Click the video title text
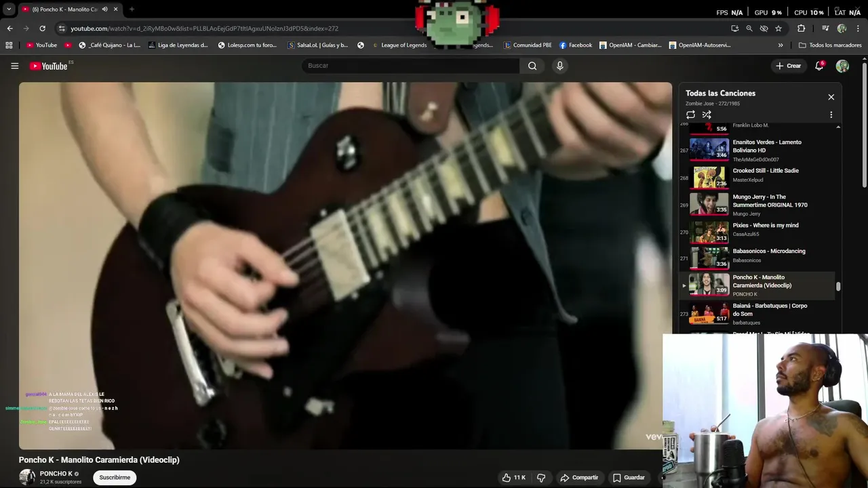Screen dimensions: 868x488 pos(99,460)
